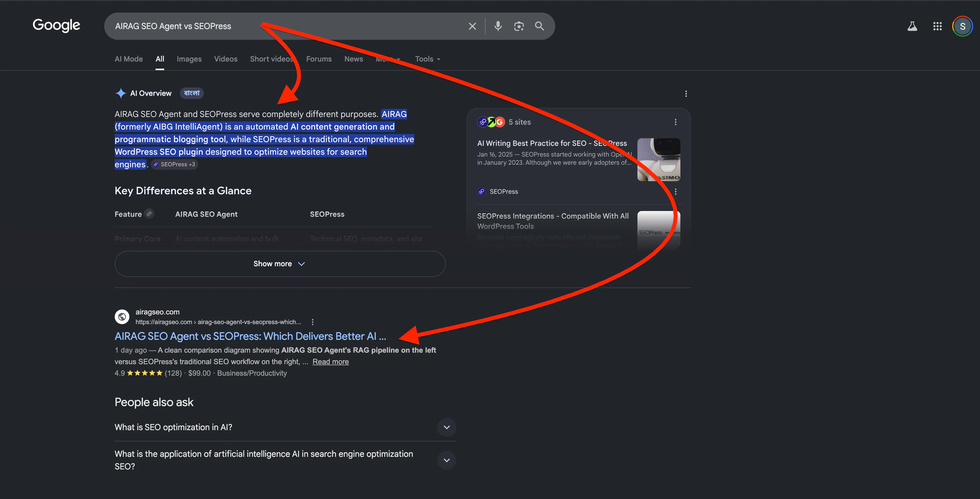Open the 5 sites card options menu
This screenshot has height=499, width=980.
click(x=676, y=122)
